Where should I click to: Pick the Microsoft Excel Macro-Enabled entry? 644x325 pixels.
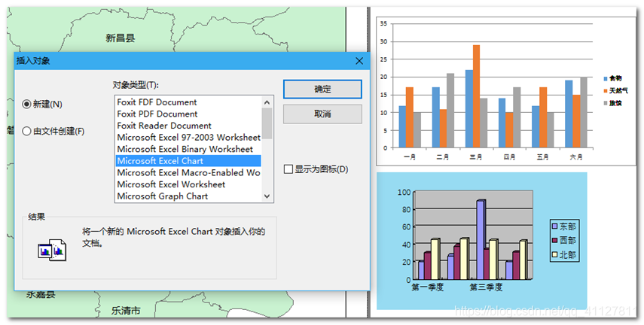[188, 173]
